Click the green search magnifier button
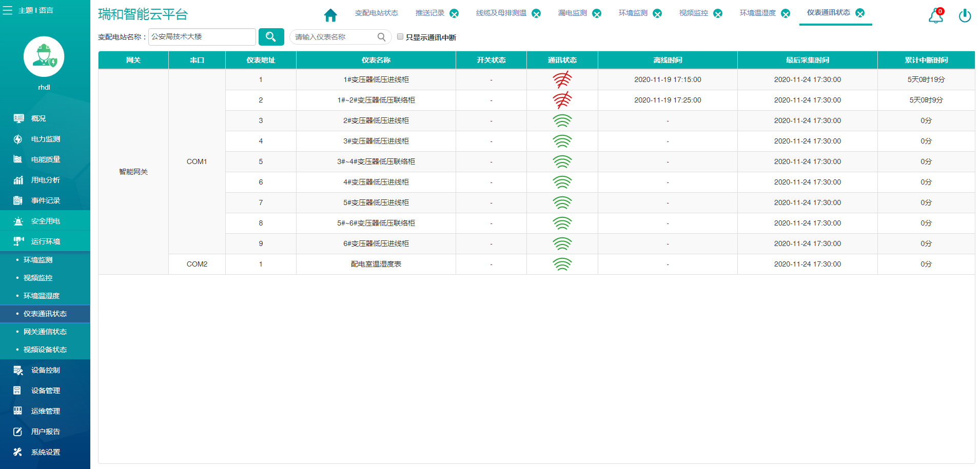This screenshot has height=469, width=980. pos(271,37)
